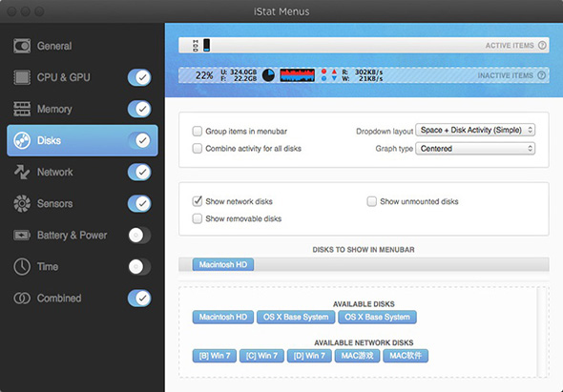Image resolution: width=563 pixels, height=392 pixels.
Task: Click the red-blue disk activity graph item
Action: 298,75
